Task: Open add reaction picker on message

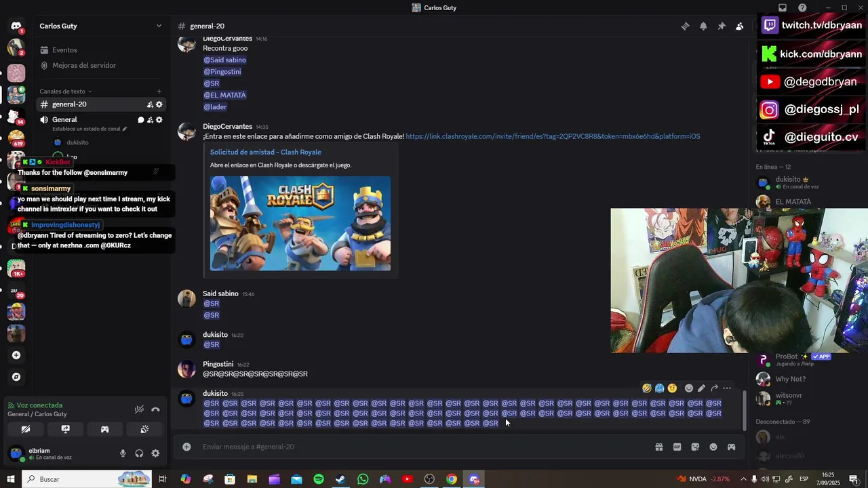Action: click(689, 388)
